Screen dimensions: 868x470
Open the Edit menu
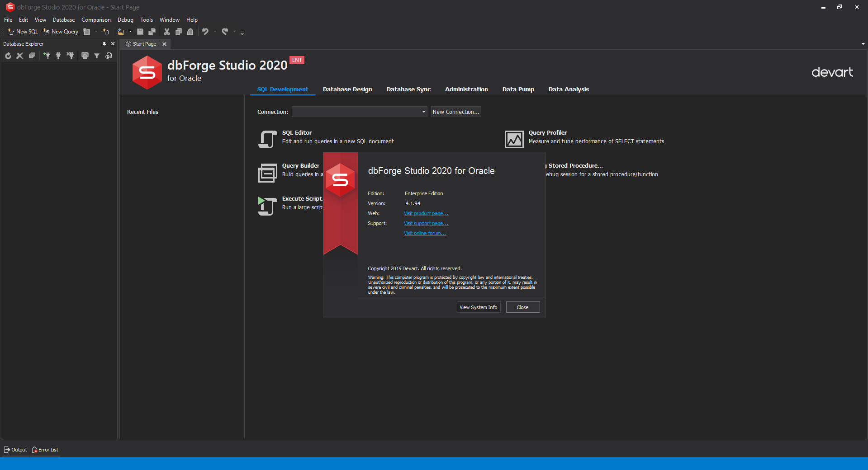[24, 20]
